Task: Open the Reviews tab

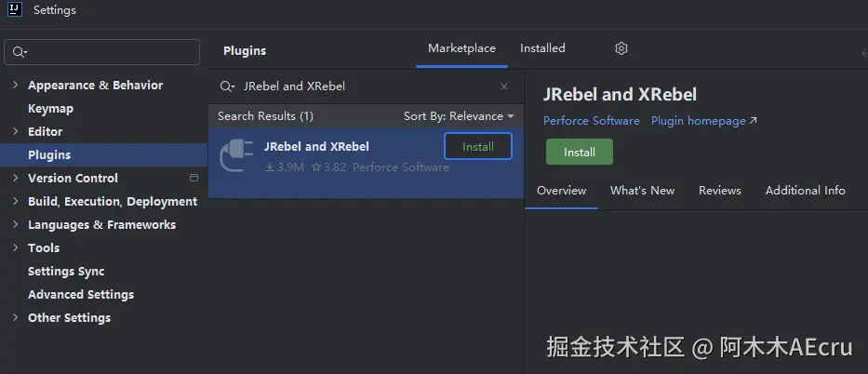Action: click(x=720, y=191)
